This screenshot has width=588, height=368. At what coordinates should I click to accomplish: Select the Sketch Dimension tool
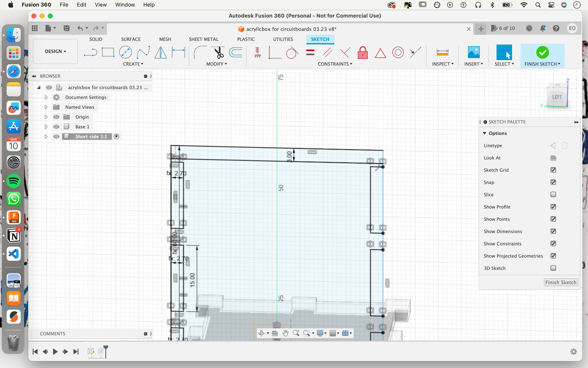(178, 52)
